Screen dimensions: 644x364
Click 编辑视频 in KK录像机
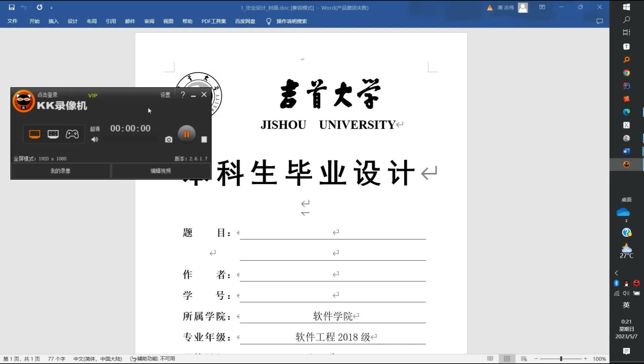point(161,171)
